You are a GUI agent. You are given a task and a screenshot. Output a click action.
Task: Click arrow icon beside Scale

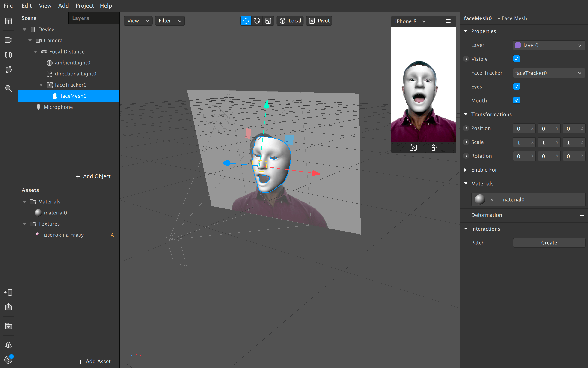[466, 142]
